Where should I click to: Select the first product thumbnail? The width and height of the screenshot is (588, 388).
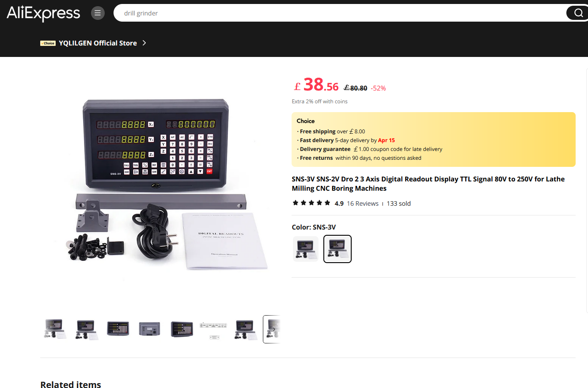(55, 329)
